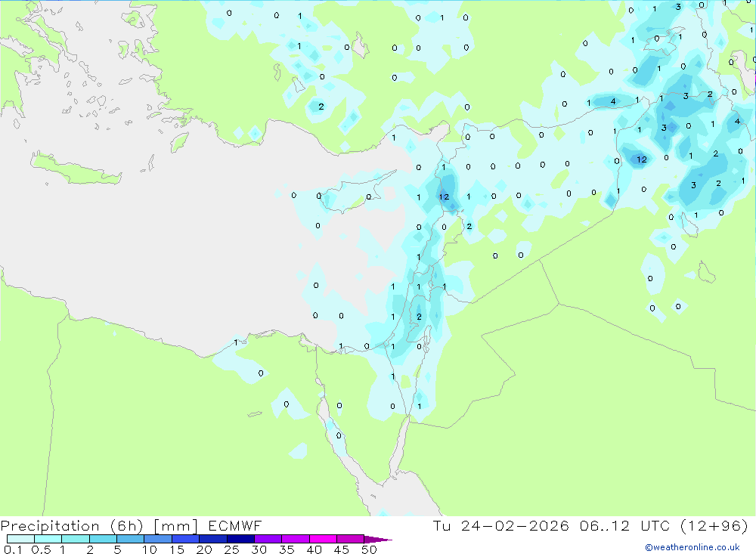Viewport: 756px width, 554px height.
Task: Click the "ECMWF" model label
Action: pyautogui.click(x=235, y=525)
